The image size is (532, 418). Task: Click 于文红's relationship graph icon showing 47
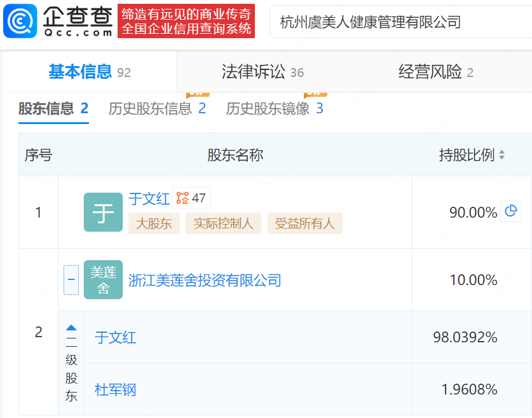(190, 199)
